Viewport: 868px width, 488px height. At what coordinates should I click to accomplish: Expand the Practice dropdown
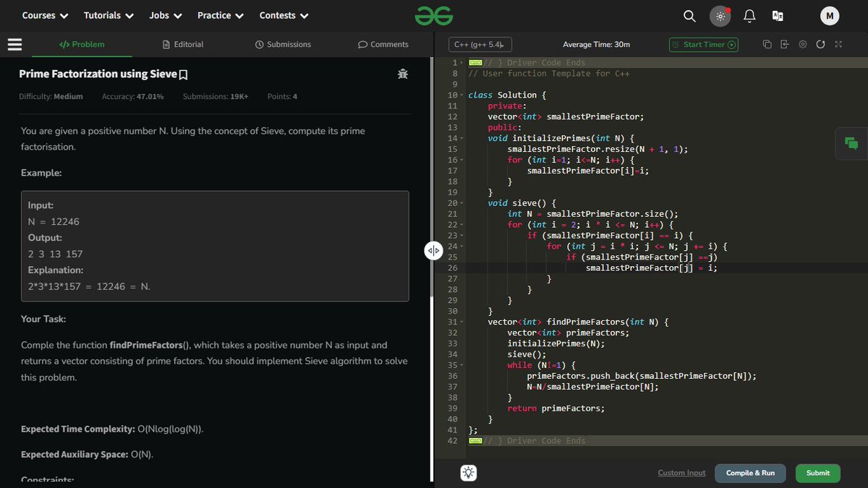221,15
